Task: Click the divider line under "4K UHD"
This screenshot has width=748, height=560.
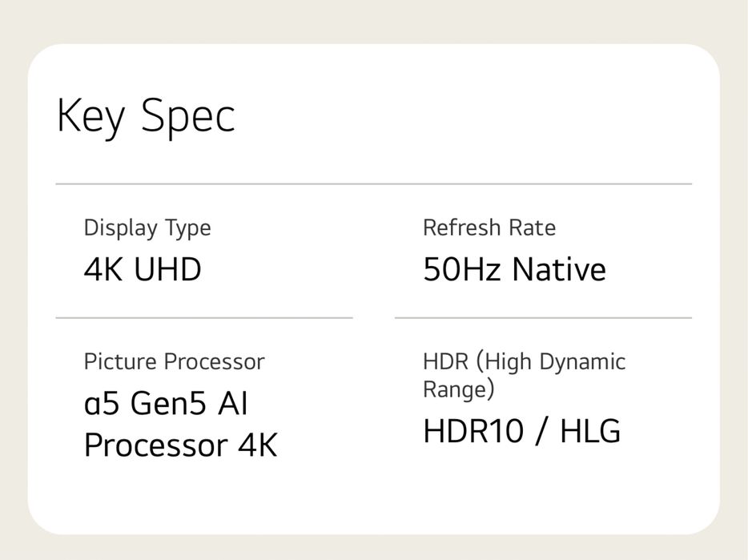Action: (203, 318)
